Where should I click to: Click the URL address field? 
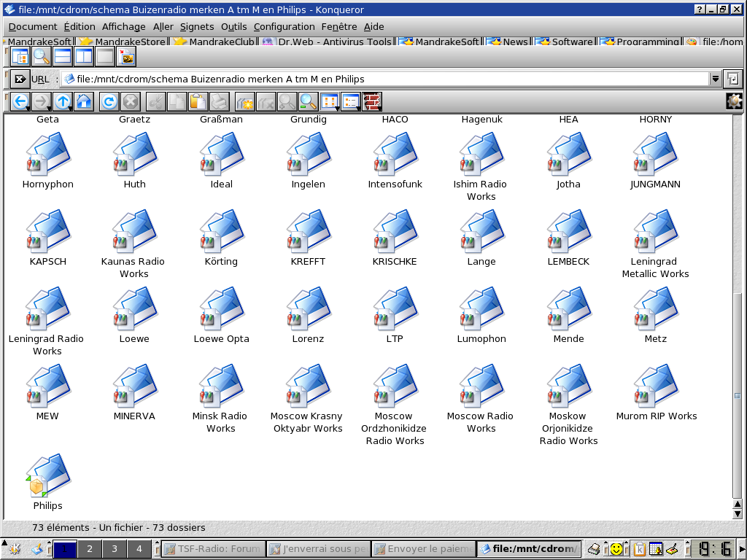(x=385, y=79)
